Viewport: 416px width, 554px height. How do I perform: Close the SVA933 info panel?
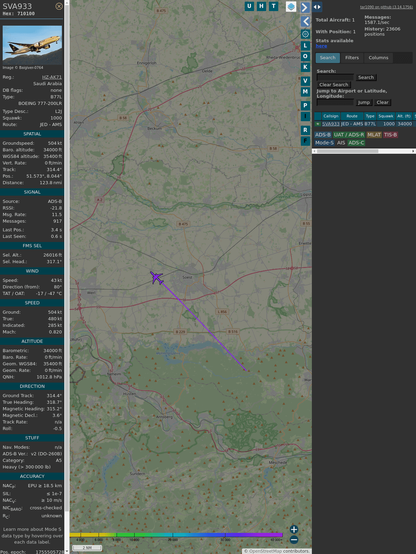tap(59, 6)
